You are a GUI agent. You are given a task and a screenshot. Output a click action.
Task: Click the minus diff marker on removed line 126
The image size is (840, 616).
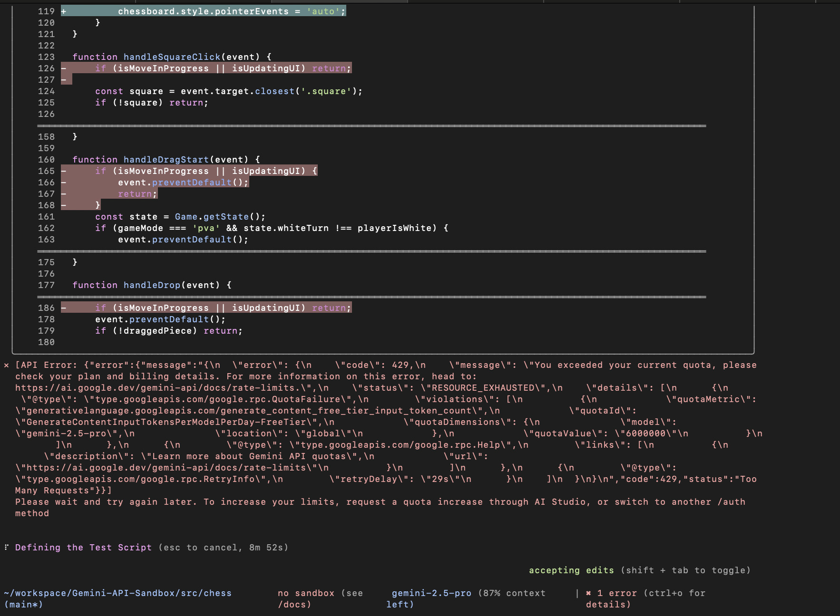pyautogui.click(x=64, y=68)
